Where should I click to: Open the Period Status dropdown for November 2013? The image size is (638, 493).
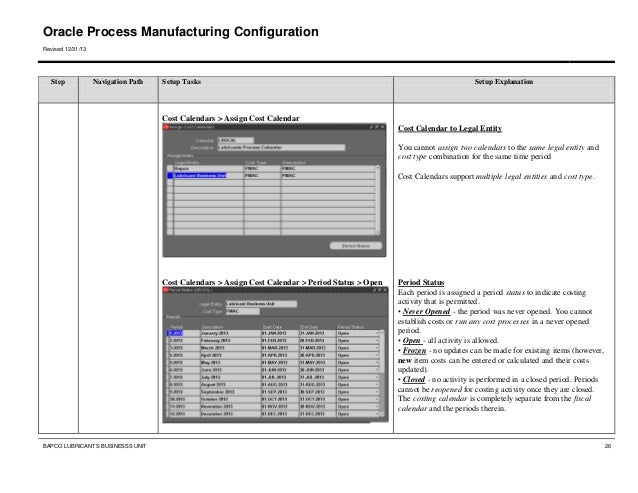[357, 406]
